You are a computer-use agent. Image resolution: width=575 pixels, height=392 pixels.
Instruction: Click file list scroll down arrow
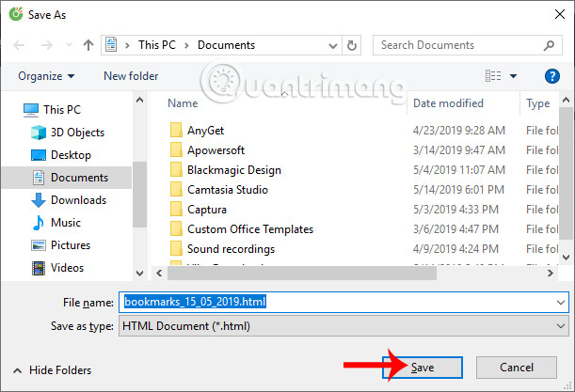[566, 258]
